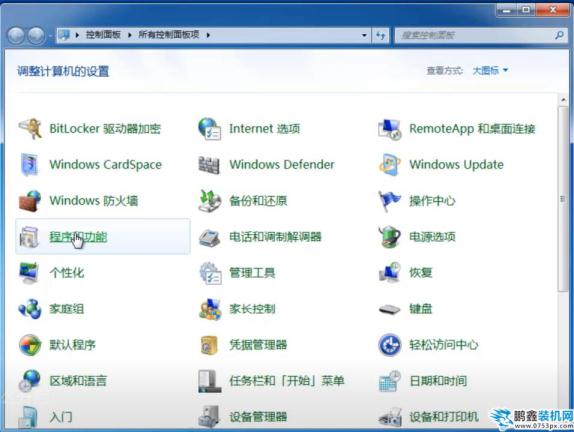The height and width of the screenshot is (432, 574).
Task: Click the 家长控制 text label
Action: 252,309
